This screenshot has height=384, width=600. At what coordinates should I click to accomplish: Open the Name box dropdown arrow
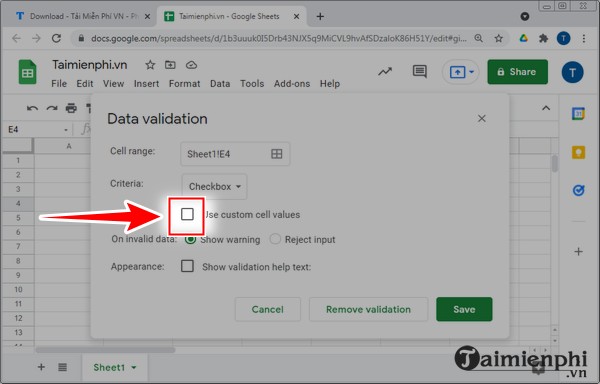[66, 130]
